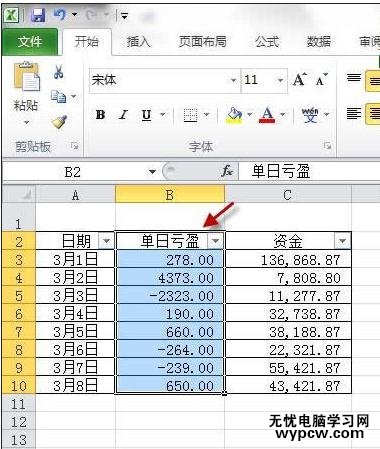Click the Excel application icon
Screen dimensions: 380x449
11,15
